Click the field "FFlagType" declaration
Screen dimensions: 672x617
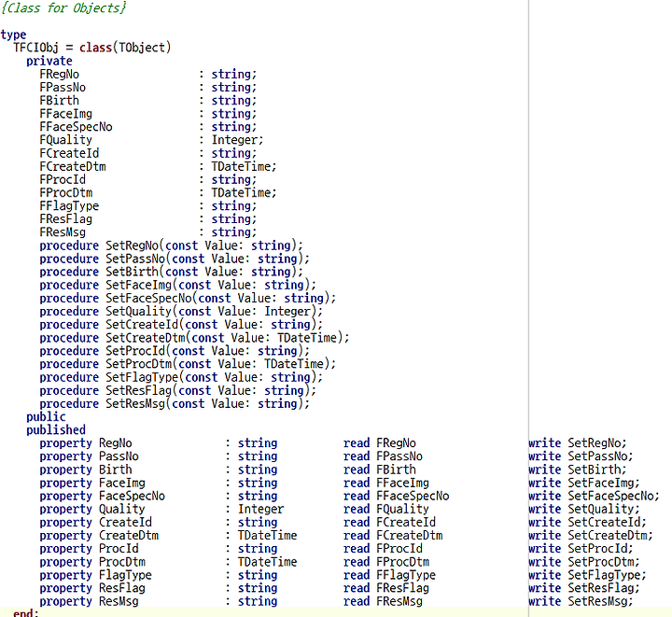pyautogui.click(x=69, y=206)
